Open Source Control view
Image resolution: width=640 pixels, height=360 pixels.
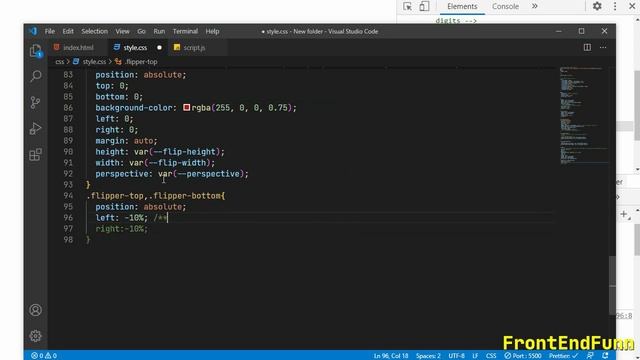point(36,102)
